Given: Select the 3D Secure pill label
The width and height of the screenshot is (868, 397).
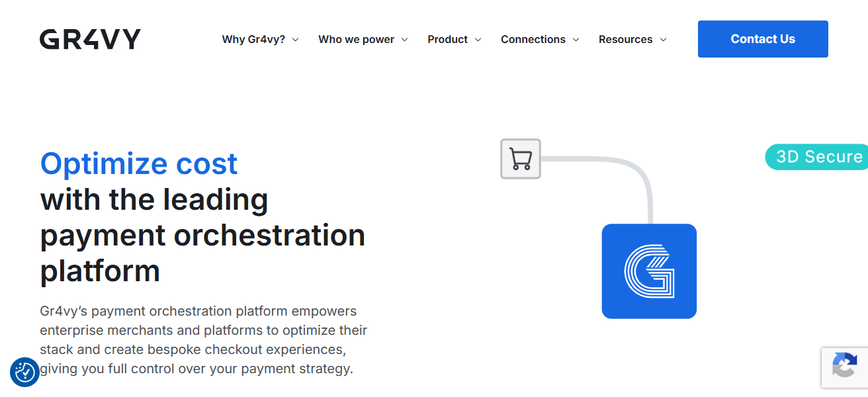Looking at the screenshot, I should 818,157.
